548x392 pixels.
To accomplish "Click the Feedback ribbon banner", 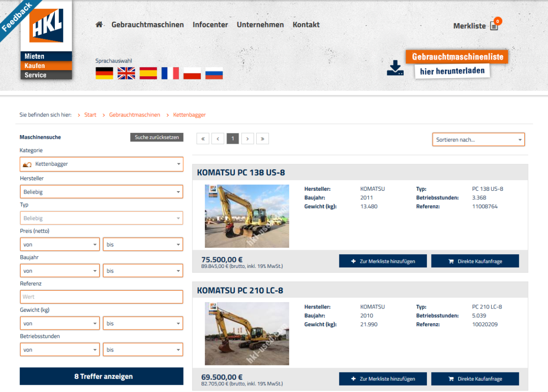I will (x=17, y=17).
